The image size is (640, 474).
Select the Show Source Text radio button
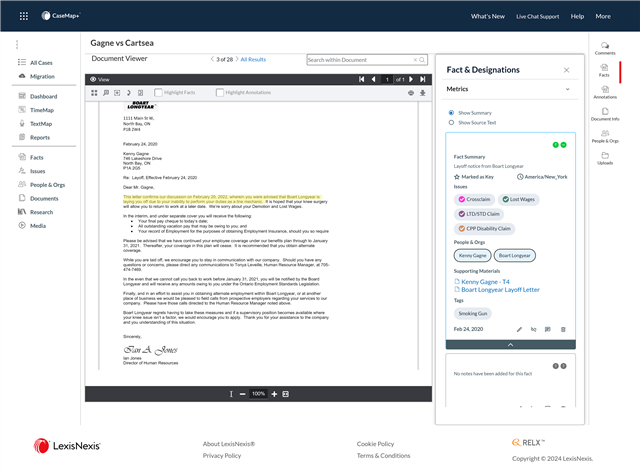tap(451, 122)
